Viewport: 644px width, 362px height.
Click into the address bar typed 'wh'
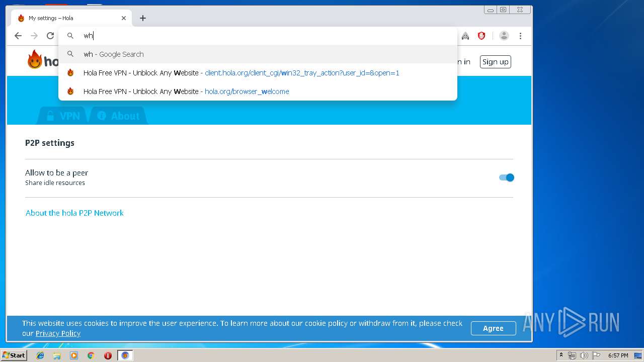click(x=258, y=36)
